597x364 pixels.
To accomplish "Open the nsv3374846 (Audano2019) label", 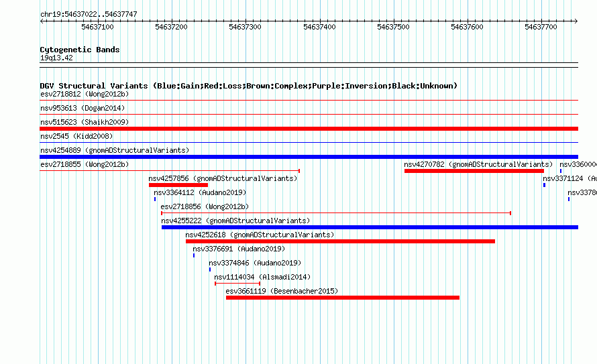I will (255, 263).
